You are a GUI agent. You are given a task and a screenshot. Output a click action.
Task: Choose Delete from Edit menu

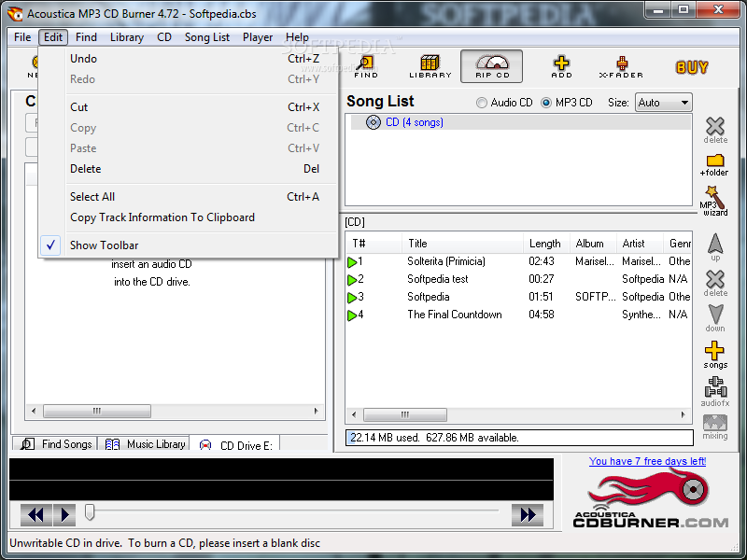tap(189, 169)
